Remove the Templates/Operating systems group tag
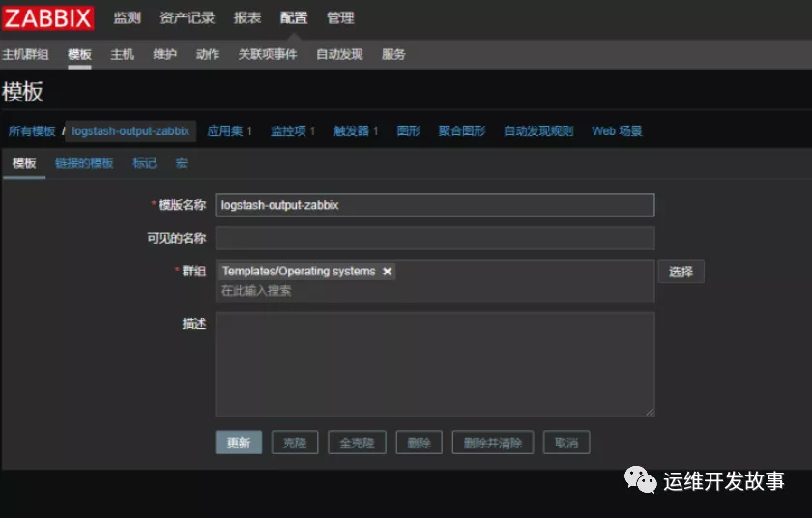This screenshot has height=518, width=812. coord(388,272)
